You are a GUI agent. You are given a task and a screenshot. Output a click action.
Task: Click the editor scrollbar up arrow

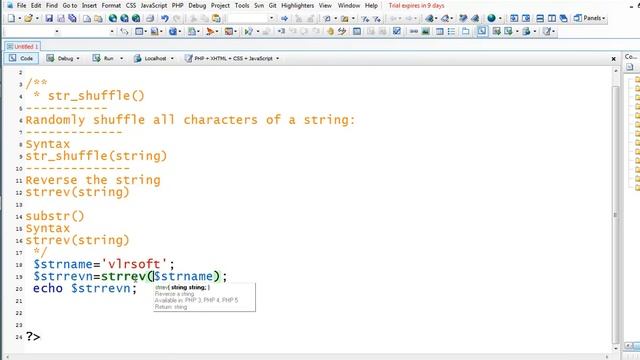pyautogui.click(x=616, y=71)
